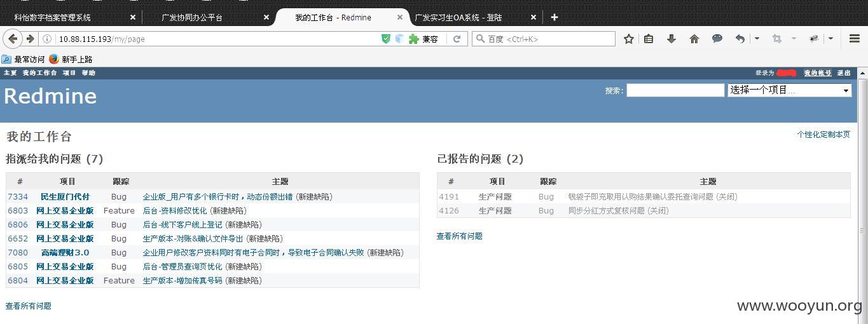Open issue 后台-资料修改优化
This screenshot has height=324, width=868.
(x=175, y=211)
